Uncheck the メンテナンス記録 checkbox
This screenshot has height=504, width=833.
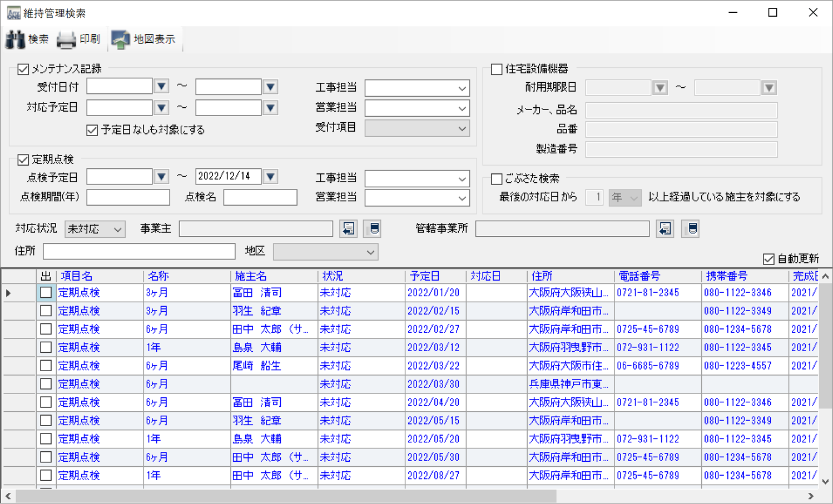23,69
